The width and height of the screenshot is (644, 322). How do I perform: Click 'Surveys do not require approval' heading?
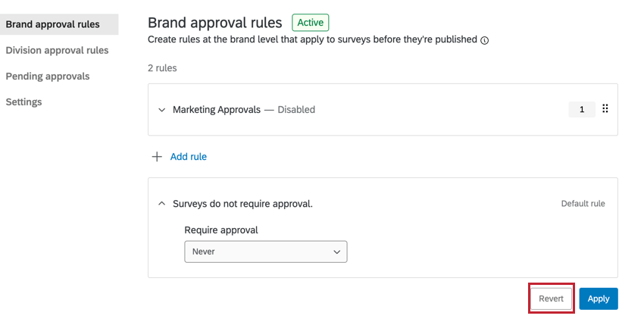(x=242, y=204)
